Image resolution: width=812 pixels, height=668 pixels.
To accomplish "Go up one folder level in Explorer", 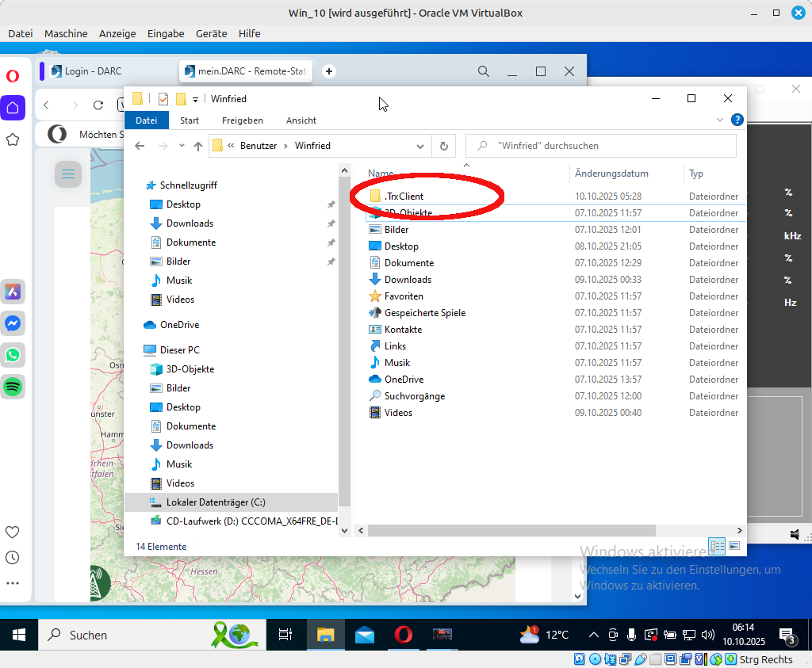I will 198,146.
